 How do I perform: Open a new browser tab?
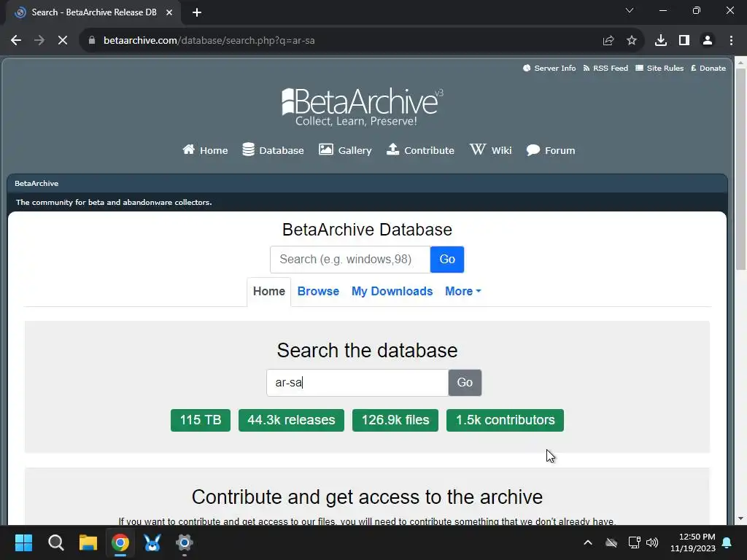point(197,12)
